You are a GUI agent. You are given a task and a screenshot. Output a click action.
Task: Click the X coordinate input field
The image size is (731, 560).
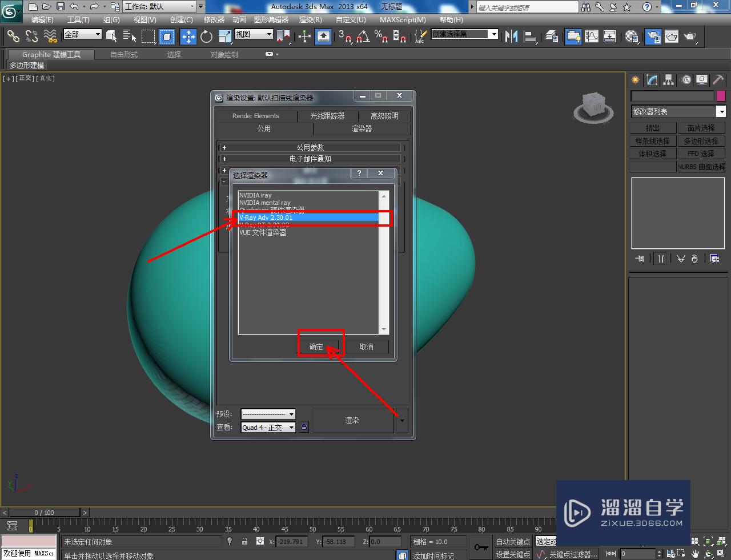coord(292,541)
